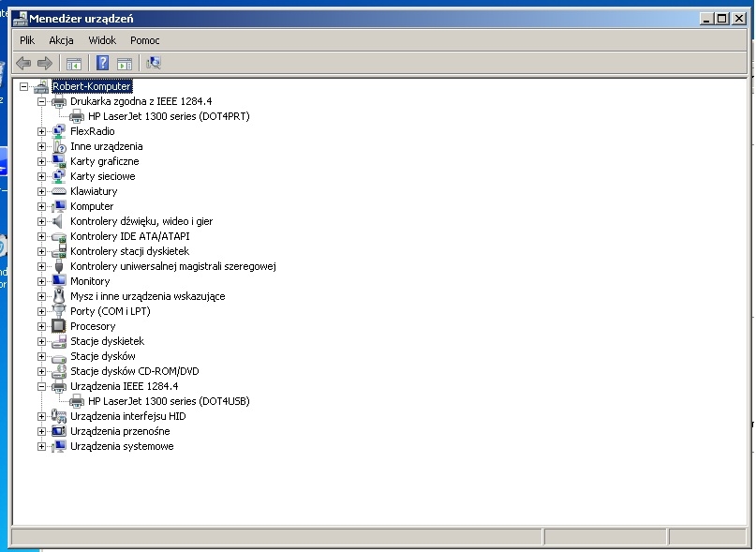The width and height of the screenshot is (756, 552).
Task: Select HP LaserJet 1300 series (DOT4USB)
Action: [169, 401]
